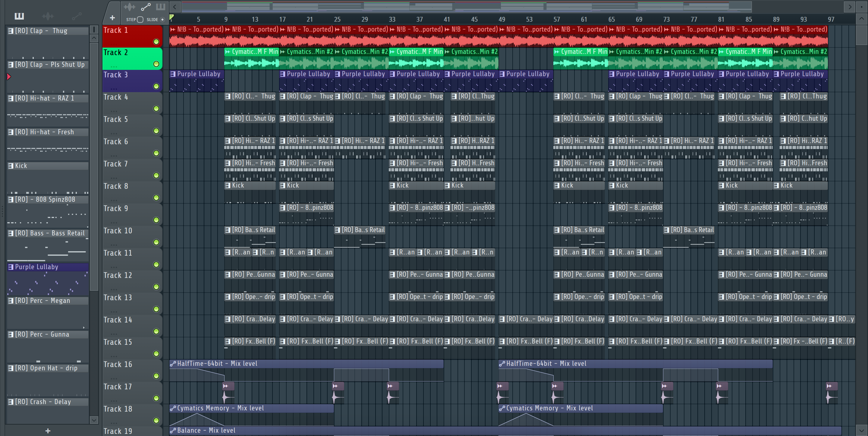Click the automation focus icon in toolbar

[x=146, y=7]
